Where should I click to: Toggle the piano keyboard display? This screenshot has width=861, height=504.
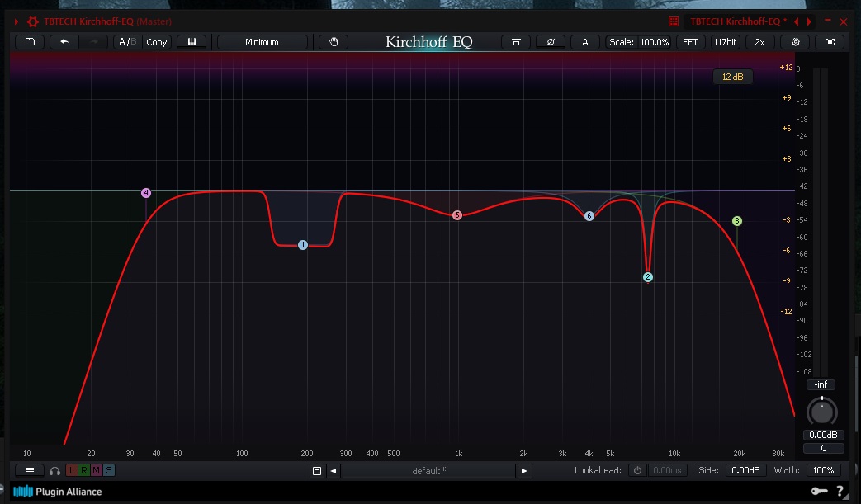tap(192, 42)
